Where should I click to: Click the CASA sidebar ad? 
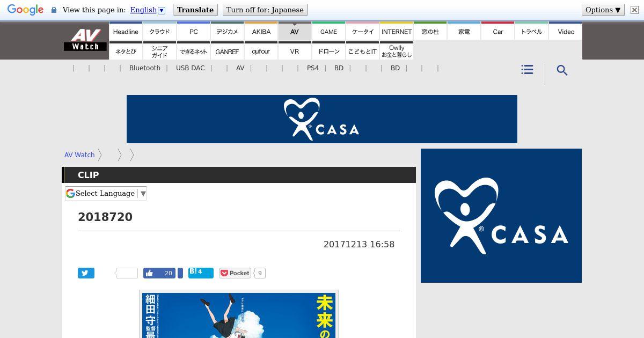(x=501, y=216)
